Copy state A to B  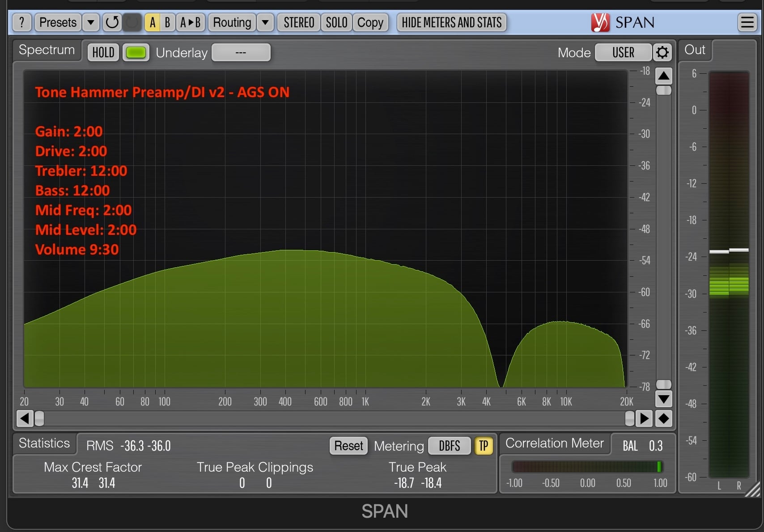pyautogui.click(x=191, y=22)
